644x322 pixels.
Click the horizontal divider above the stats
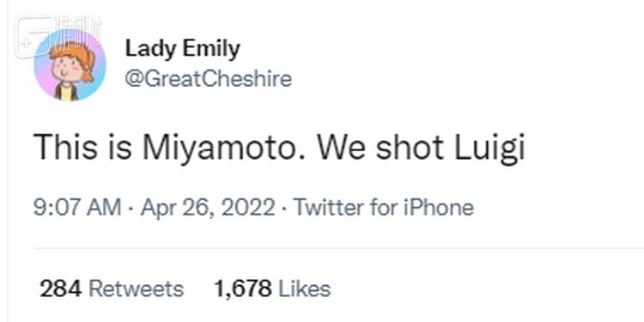tap(339, 248)
